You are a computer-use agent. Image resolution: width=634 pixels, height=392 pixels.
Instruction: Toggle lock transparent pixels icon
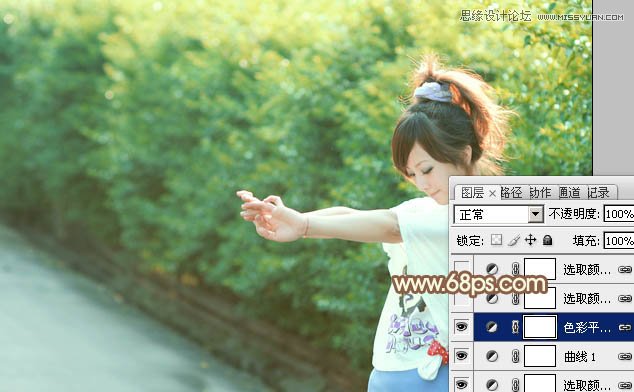(497, 240)
